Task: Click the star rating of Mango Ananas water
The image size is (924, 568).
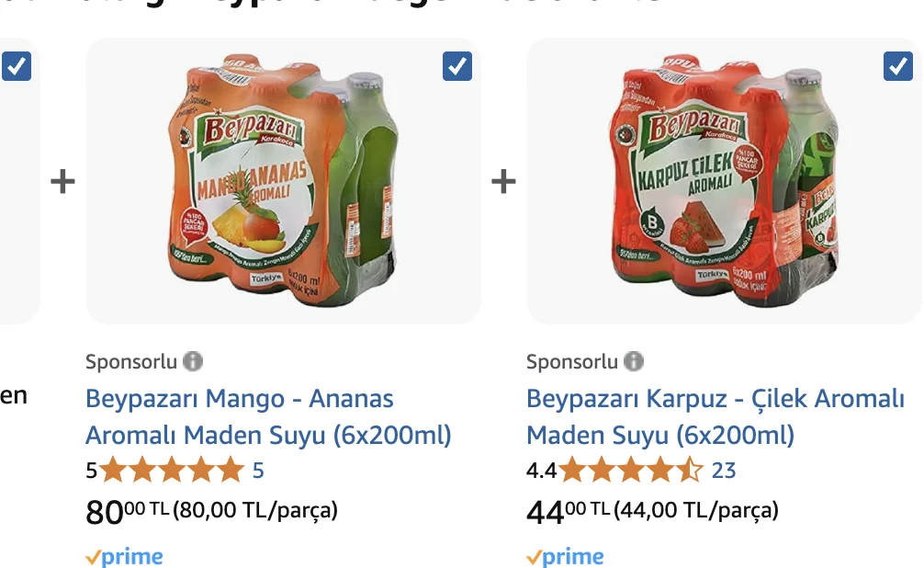Action: tap(172, 471)
